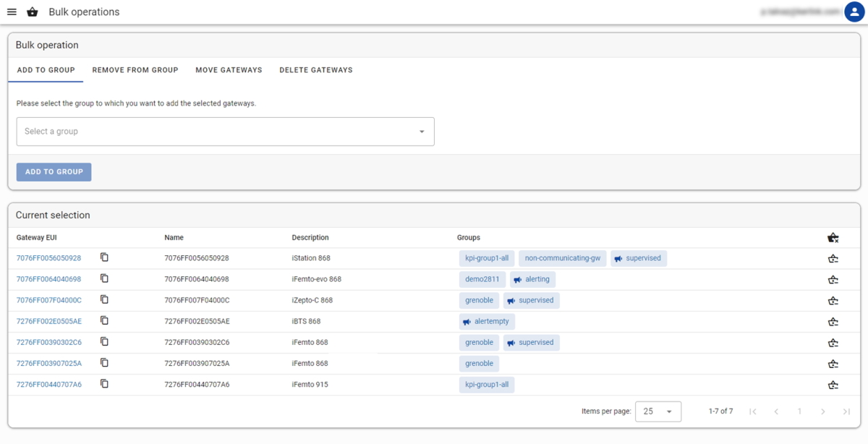Open the Items per page dropdown
Screen dimensions: 868x444
[x=658, y=411]
